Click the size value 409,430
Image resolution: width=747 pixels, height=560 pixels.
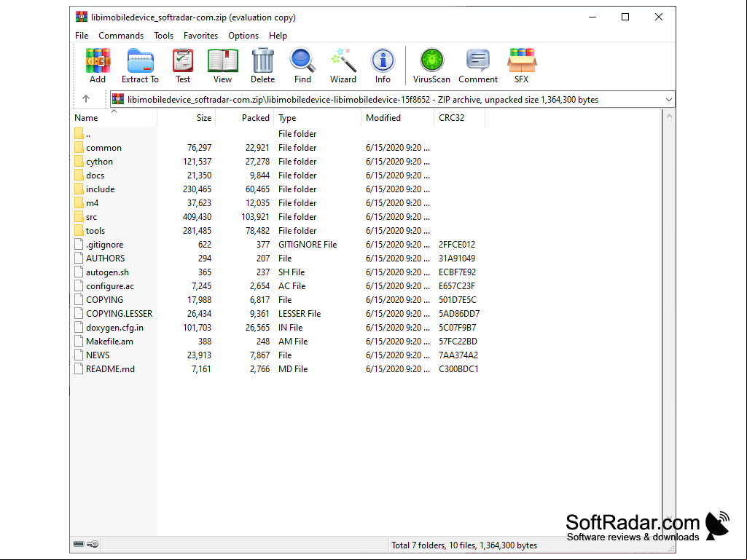197,217
